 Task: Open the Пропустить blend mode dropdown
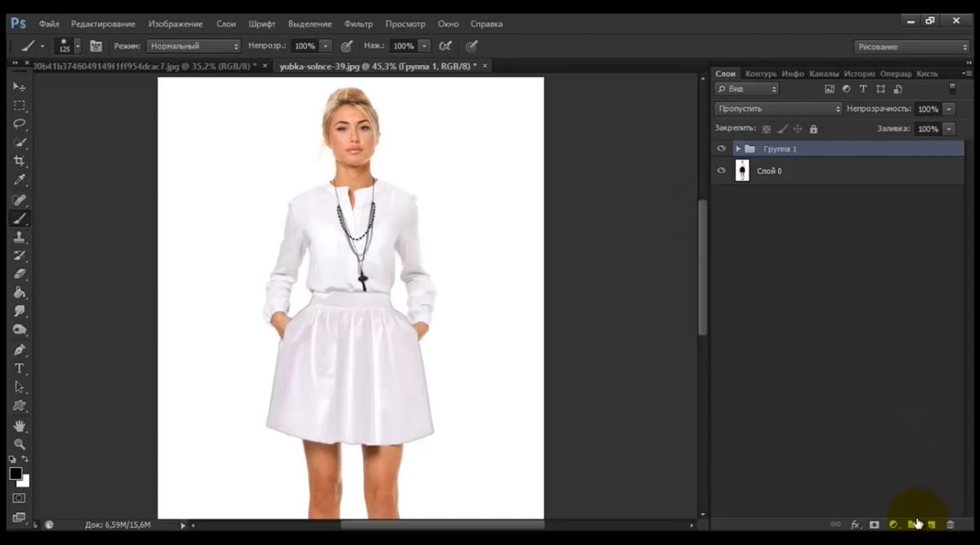tap(778, 109)
